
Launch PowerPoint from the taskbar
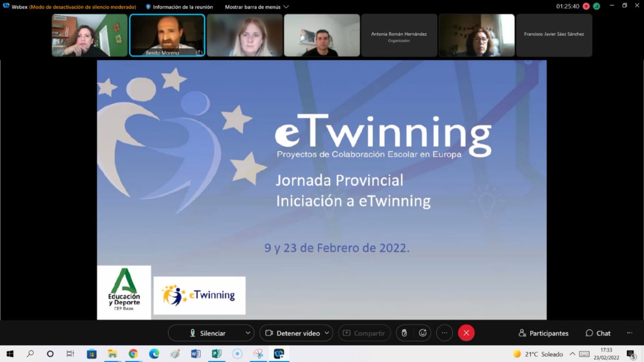pos(216,354)
